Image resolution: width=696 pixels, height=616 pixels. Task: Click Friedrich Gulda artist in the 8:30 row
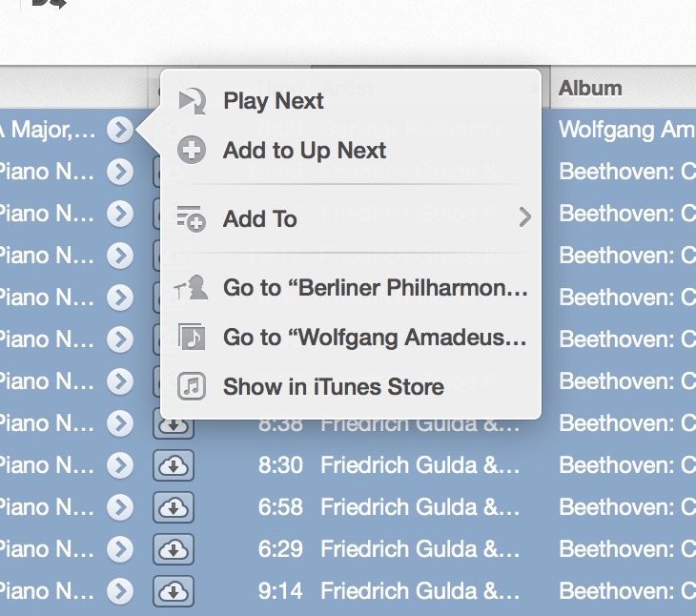[x=420, y=465]
